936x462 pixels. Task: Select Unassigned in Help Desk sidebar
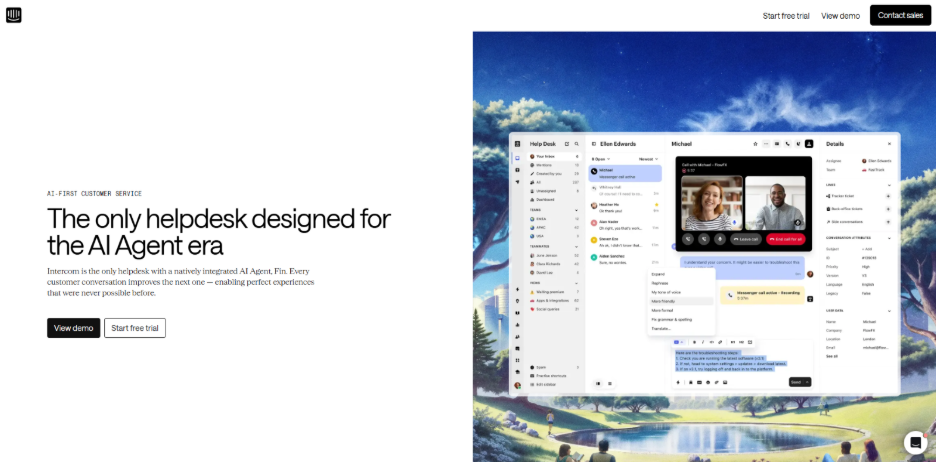click(555, 191)
